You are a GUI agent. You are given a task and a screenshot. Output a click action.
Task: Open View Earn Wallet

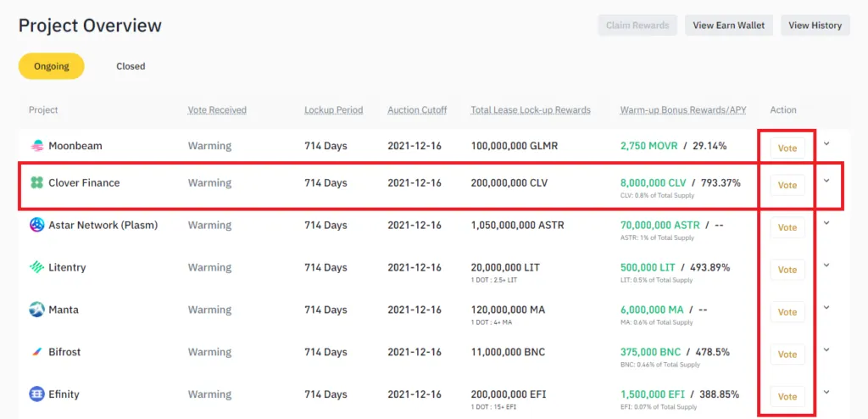pos(728,25)
